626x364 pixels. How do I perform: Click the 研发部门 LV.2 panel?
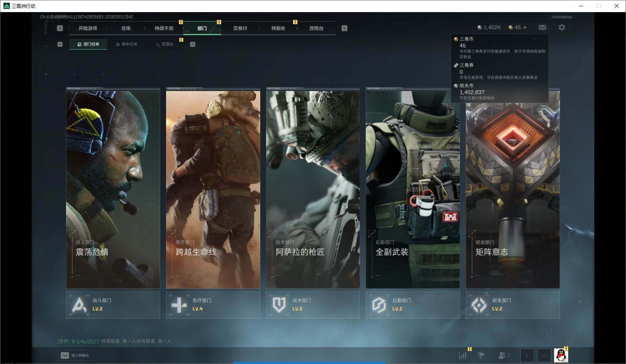pos(513,305)
